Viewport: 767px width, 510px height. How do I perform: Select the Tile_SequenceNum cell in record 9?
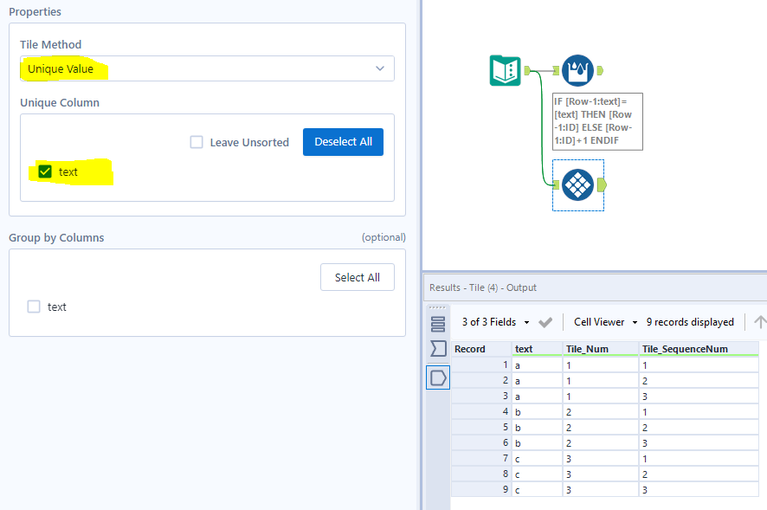pos(699,490)
